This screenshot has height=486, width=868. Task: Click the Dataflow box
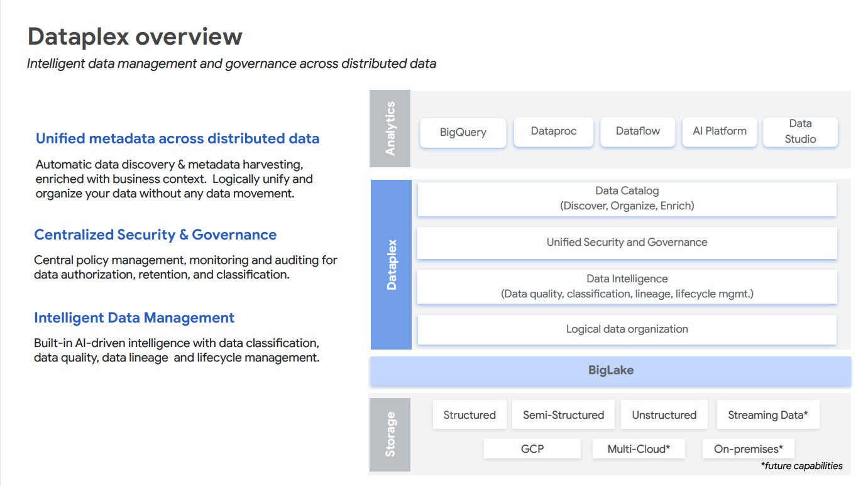pos(638,131)
